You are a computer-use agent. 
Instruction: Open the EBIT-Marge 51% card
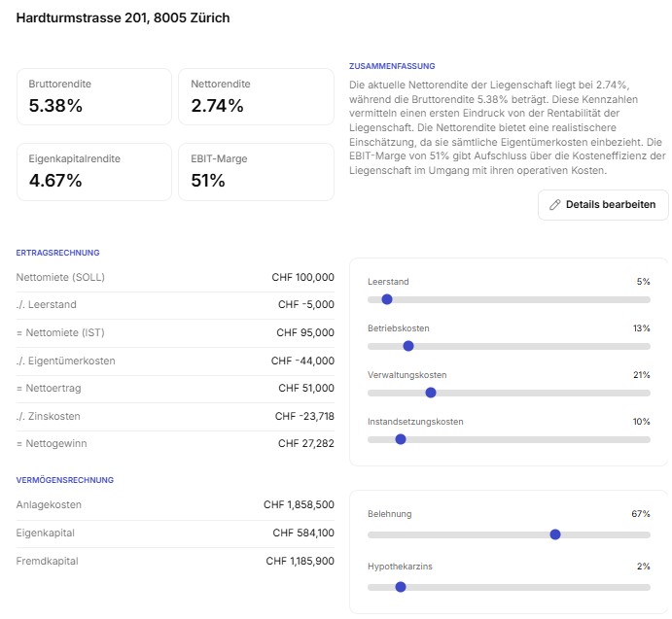pyautogui.click(x=256, y=171)
